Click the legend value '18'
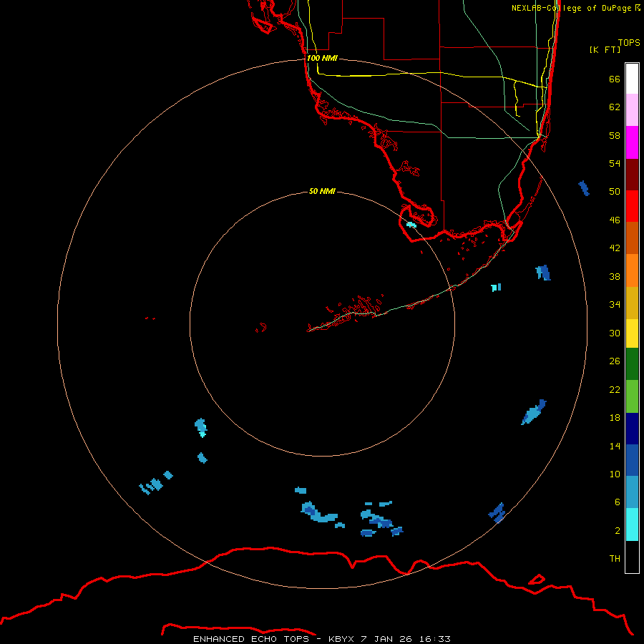 615,418
